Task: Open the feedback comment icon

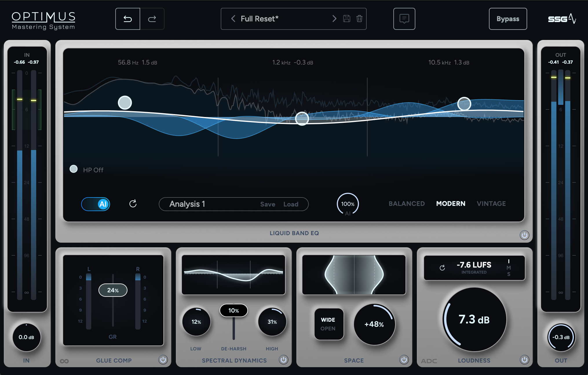Action: (404, 19)
